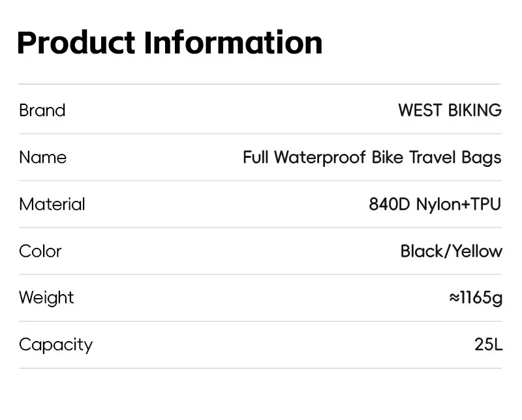
Task: Click the 840D text in material value
Action: 390,204
